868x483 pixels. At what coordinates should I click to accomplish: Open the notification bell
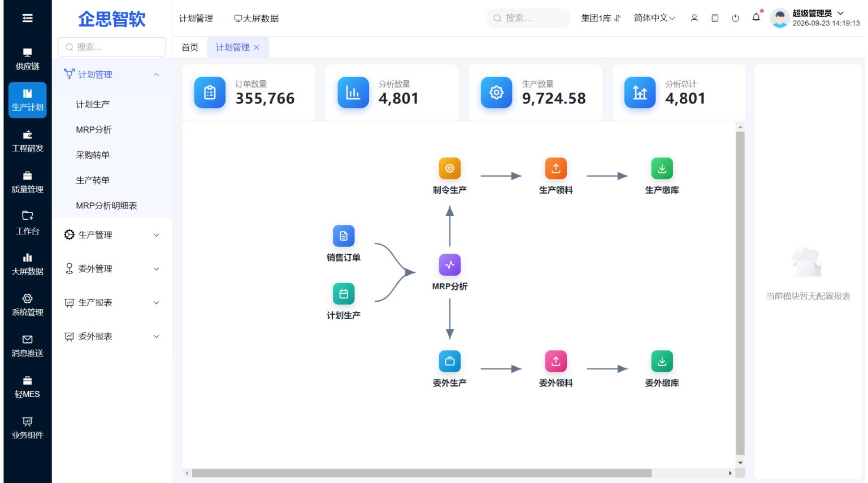click(756, 17)
